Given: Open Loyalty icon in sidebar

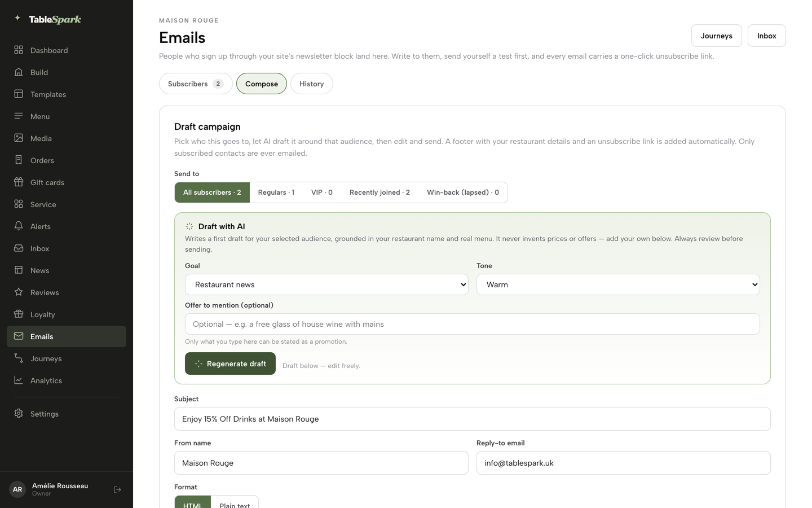Looking at the screenshot, I should [19, 314].
